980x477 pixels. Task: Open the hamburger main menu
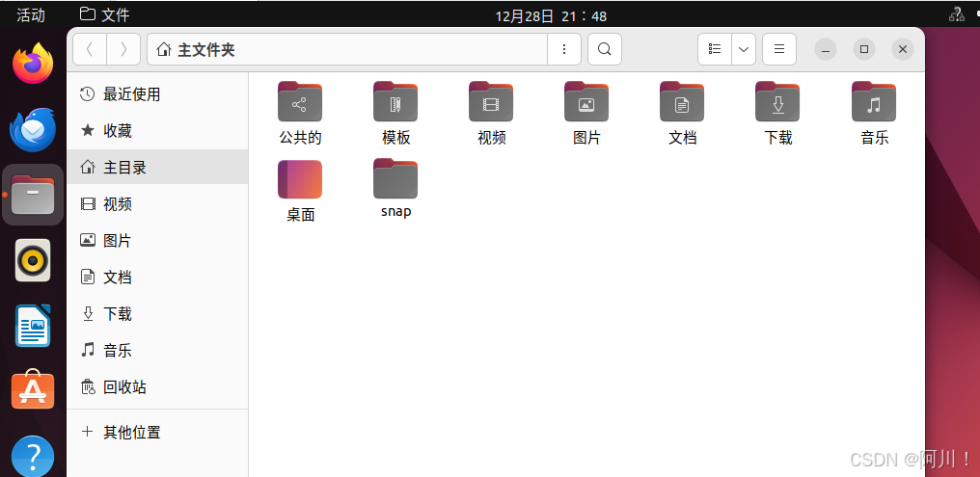(779, 49)
